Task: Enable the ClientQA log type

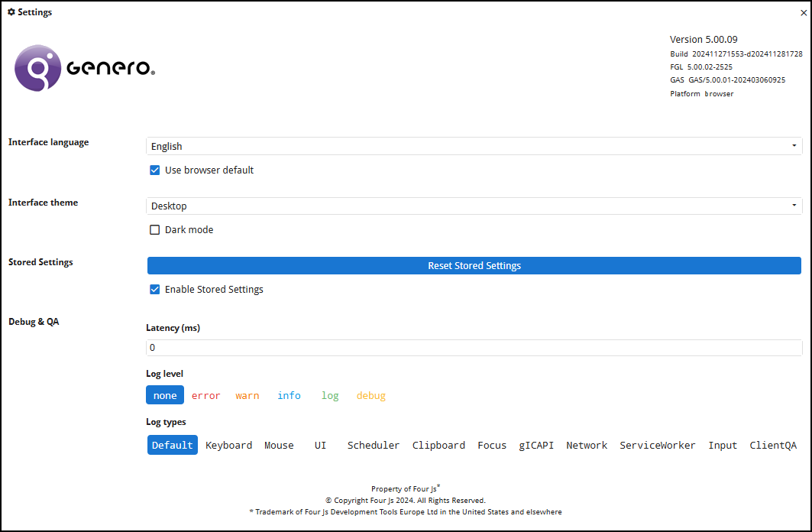Action: coord(772,446)
